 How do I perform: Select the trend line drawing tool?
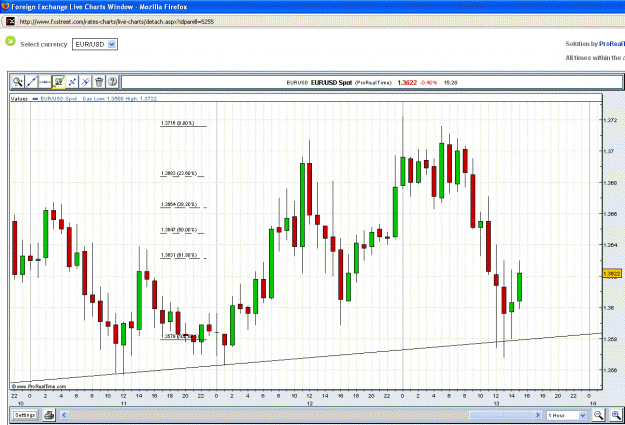pyautogui.click(x=31, y=82)
